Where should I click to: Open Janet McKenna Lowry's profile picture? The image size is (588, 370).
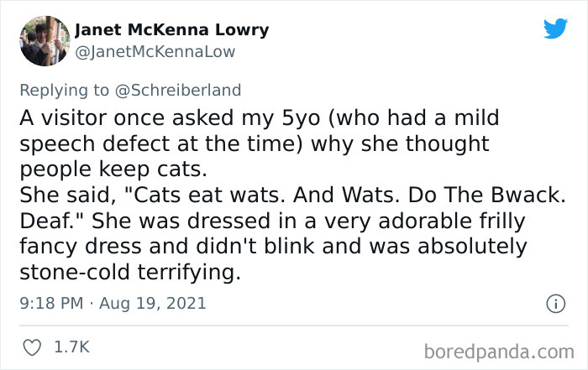pyautogui.click(x=45, y=40)
